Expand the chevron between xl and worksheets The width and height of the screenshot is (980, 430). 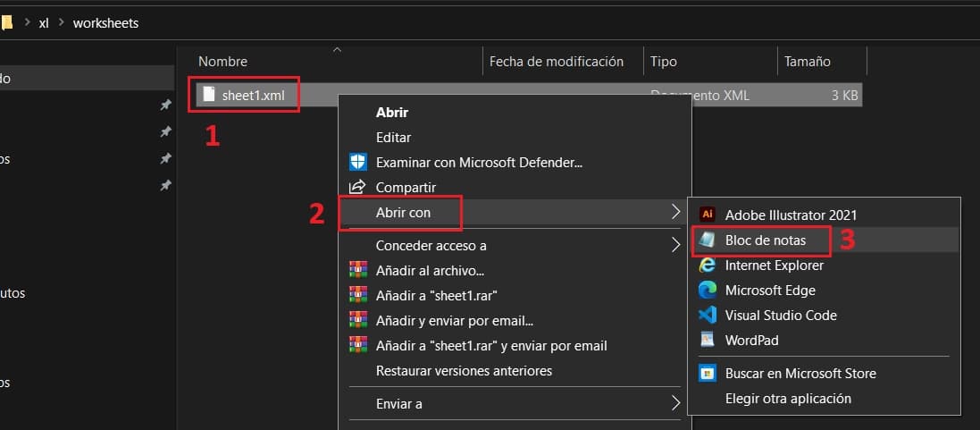coord(62,23)
